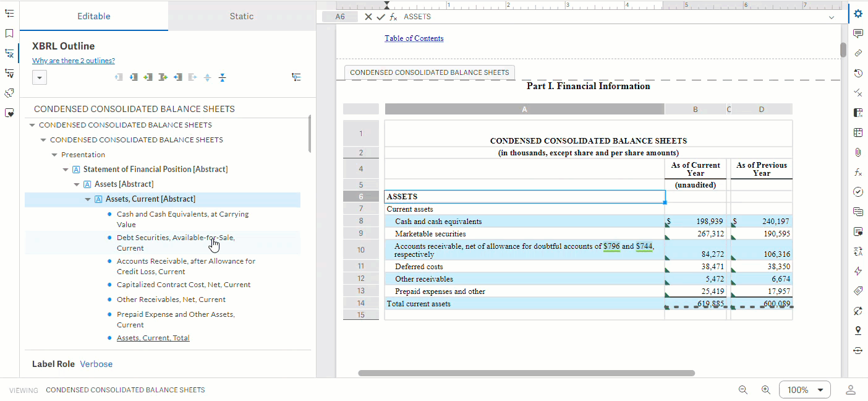The height and width of the screenshot is (401, 868).
Task: Open the settings gear in right sidebar
Action: coord(858,14)
